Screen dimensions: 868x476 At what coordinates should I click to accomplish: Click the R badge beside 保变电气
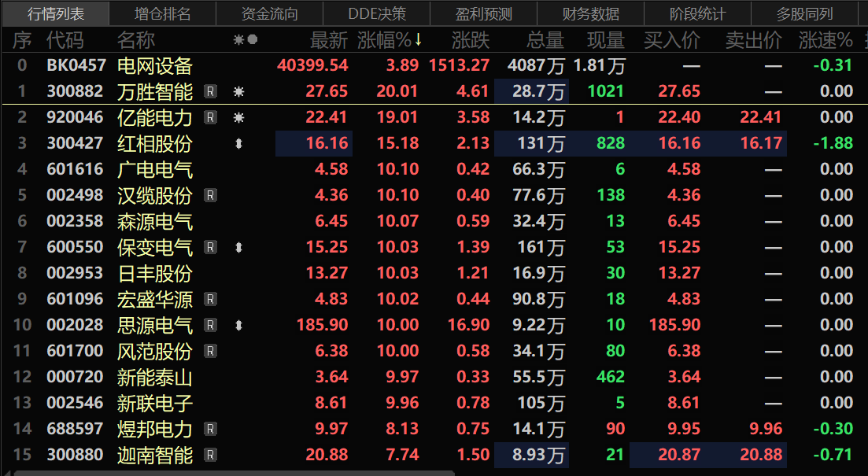(x=210, y=247)
